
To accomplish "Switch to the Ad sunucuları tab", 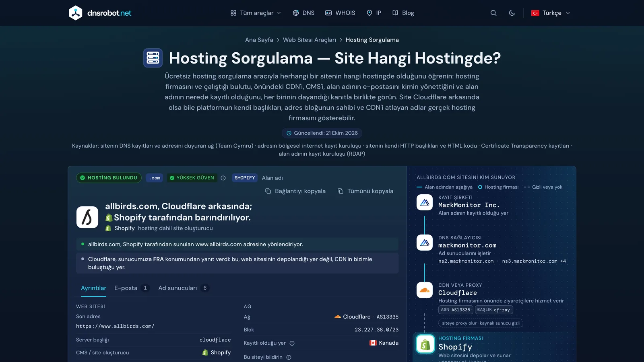I will tap(184, 288).
